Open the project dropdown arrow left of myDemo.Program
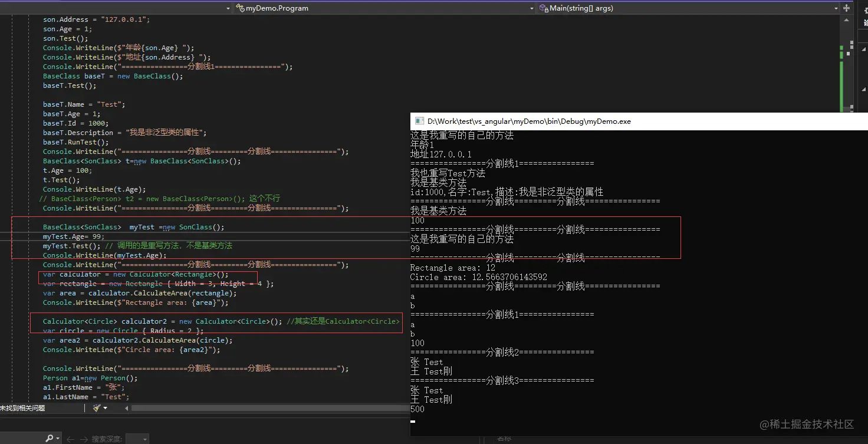 click(228, 8)
